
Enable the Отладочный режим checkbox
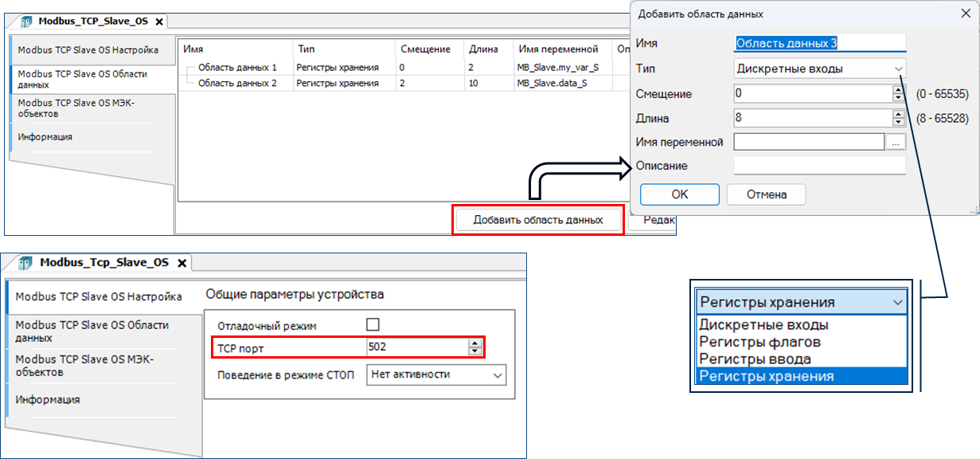[373, 324]
